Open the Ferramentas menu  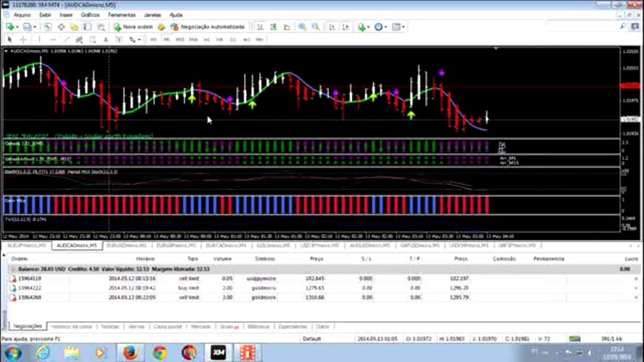coord(122,15)
